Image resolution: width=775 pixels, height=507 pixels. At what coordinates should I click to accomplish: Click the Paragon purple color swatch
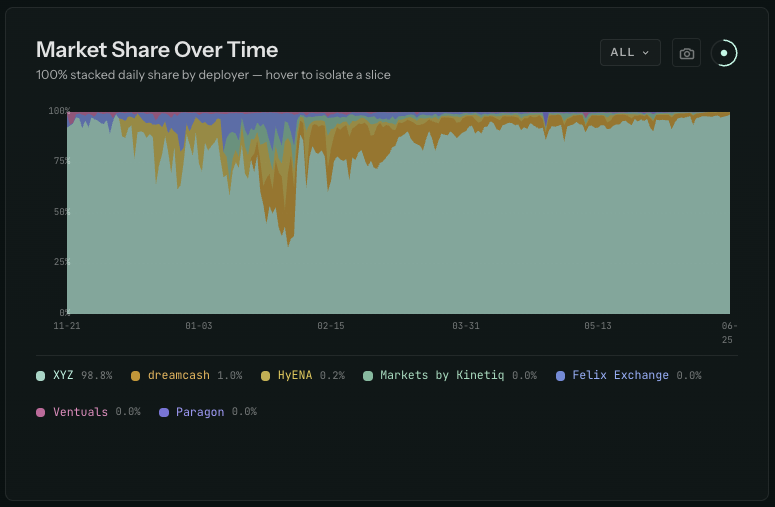[x=164, y=413]
